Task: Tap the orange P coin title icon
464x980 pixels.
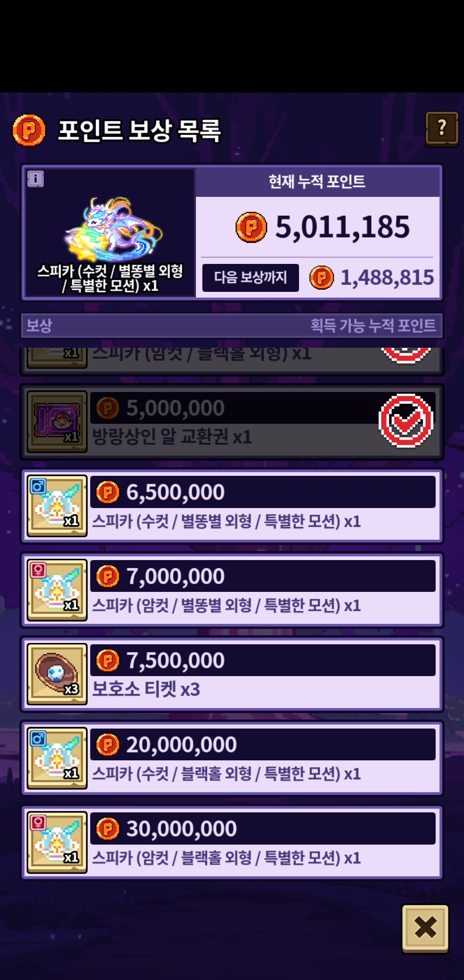Action: [29, 130]
